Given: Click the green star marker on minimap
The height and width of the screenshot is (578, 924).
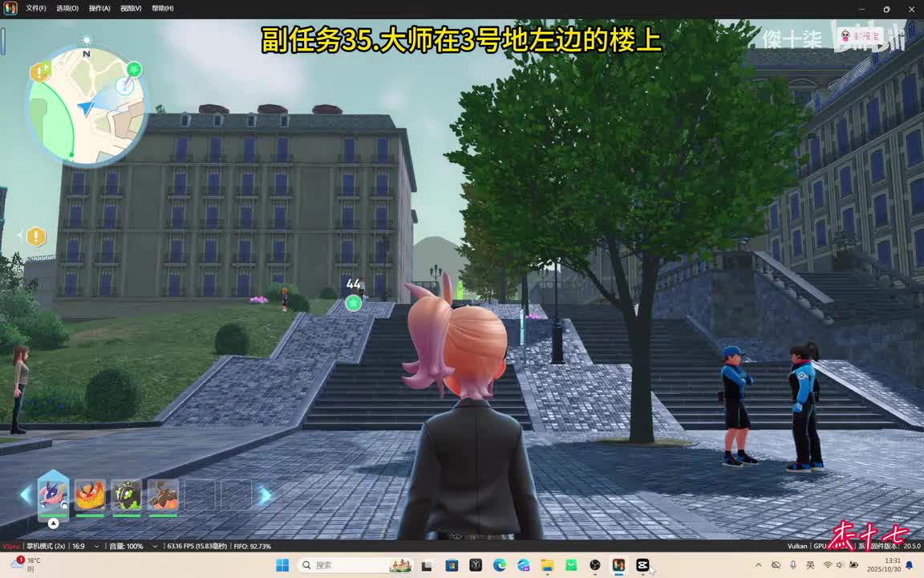Looking at the screenshot, I should coord(135,69).
